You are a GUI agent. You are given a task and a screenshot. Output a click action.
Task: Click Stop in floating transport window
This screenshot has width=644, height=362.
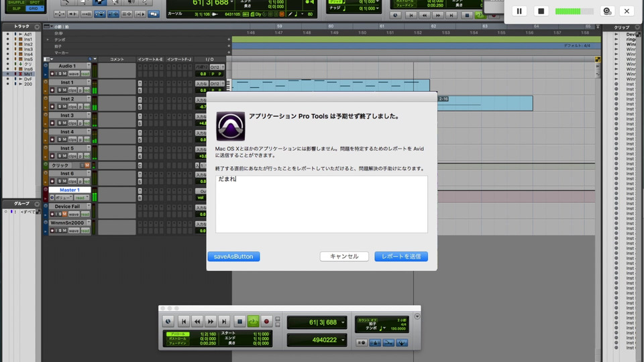240,321
